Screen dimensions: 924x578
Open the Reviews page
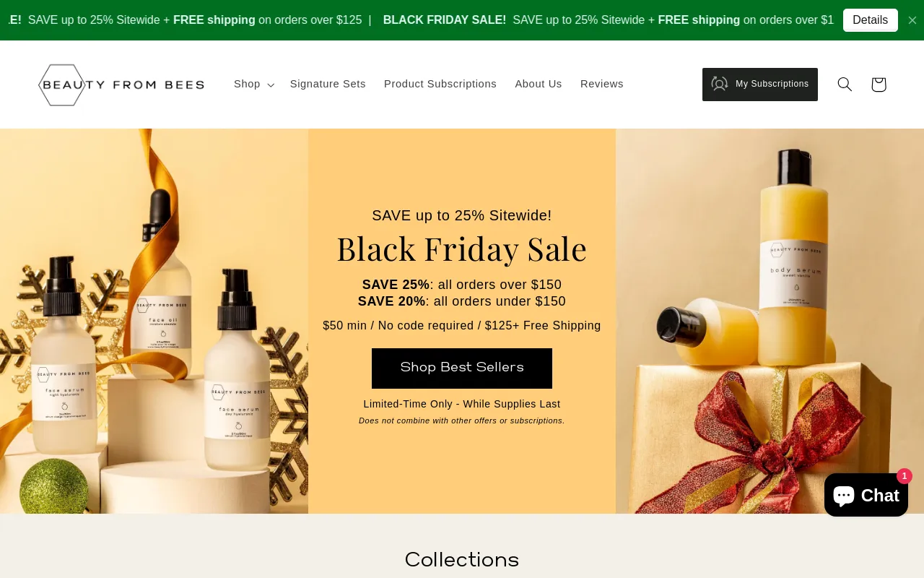point(602,84)
